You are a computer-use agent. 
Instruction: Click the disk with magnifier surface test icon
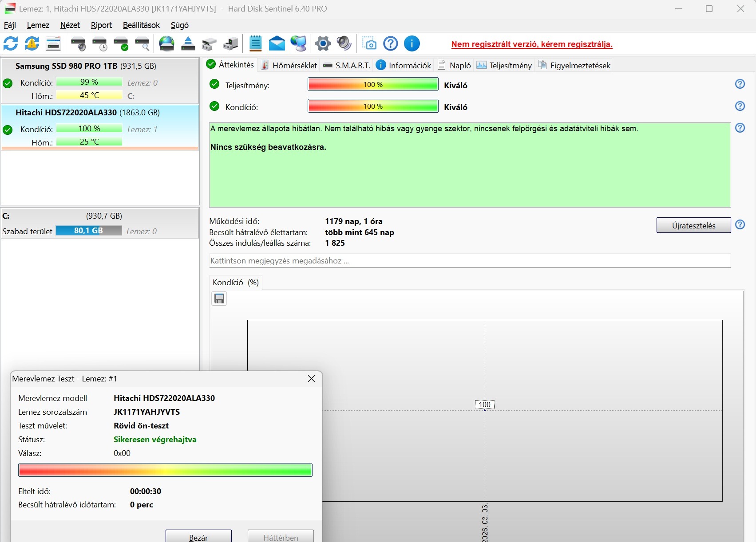[142, 43]
